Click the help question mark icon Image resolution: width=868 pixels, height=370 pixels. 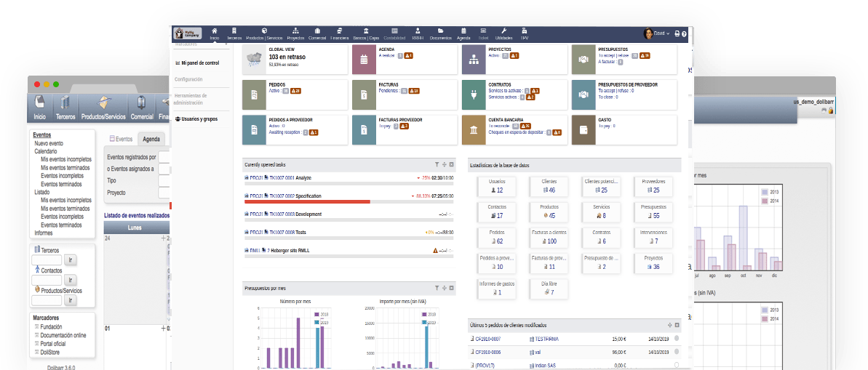684,33
